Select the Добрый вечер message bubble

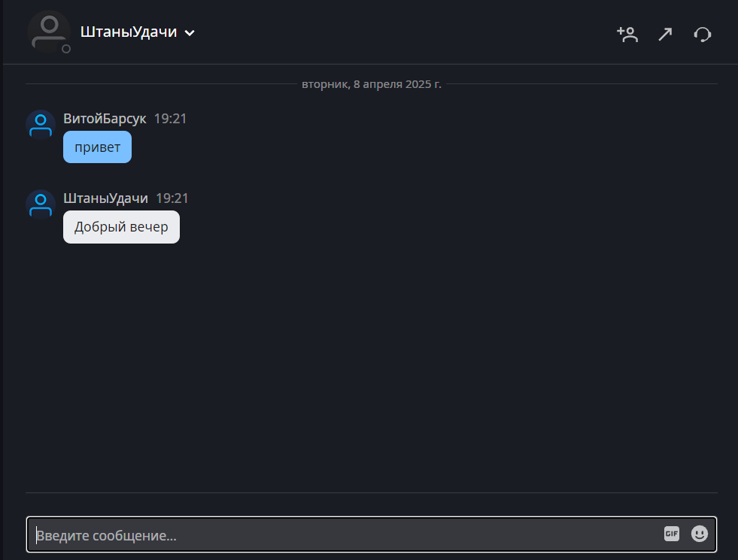tap(121, 227)
